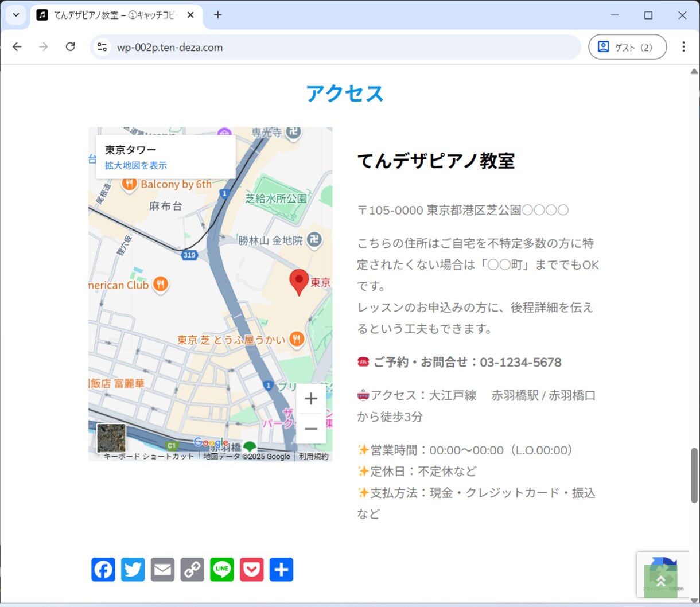Viewport: 700px width, 607px height.
Task: Click the 麻布台 label on map
Action: (166, 206)
